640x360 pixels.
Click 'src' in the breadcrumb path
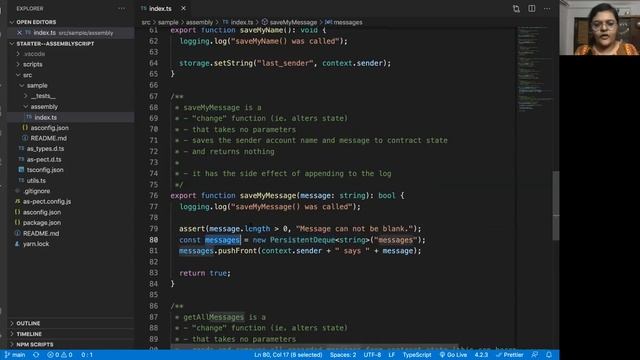tap(146, 22)
